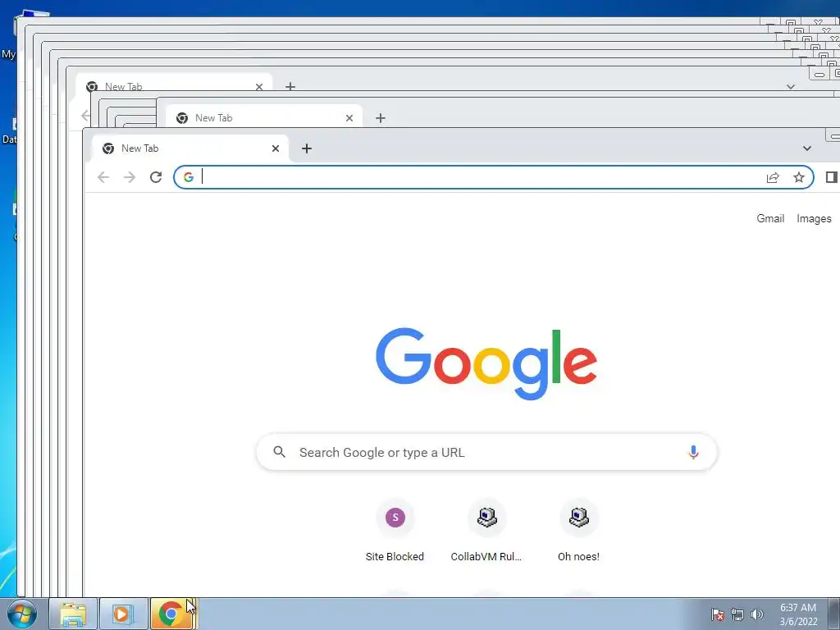Click the Oh noes! shortcut label
This screenshot has width=840, height=630.
[x=578, y=557]
